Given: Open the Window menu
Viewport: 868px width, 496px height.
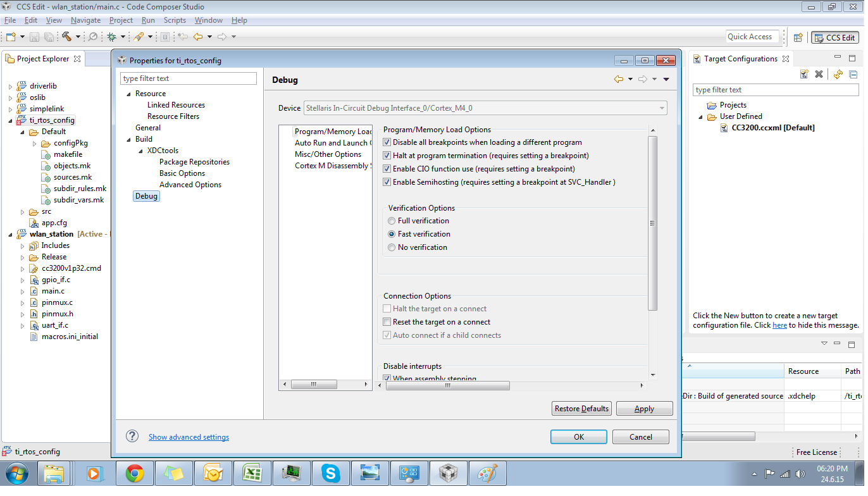Looking at the screenshot, I should click(208, 20).
